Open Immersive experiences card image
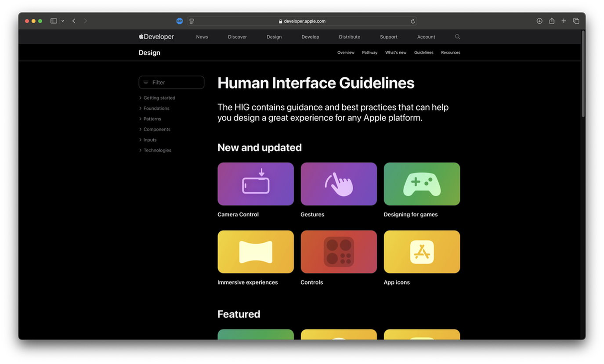Screen dimensions: 604x364 pyautogui.click(x=256, y=252)
